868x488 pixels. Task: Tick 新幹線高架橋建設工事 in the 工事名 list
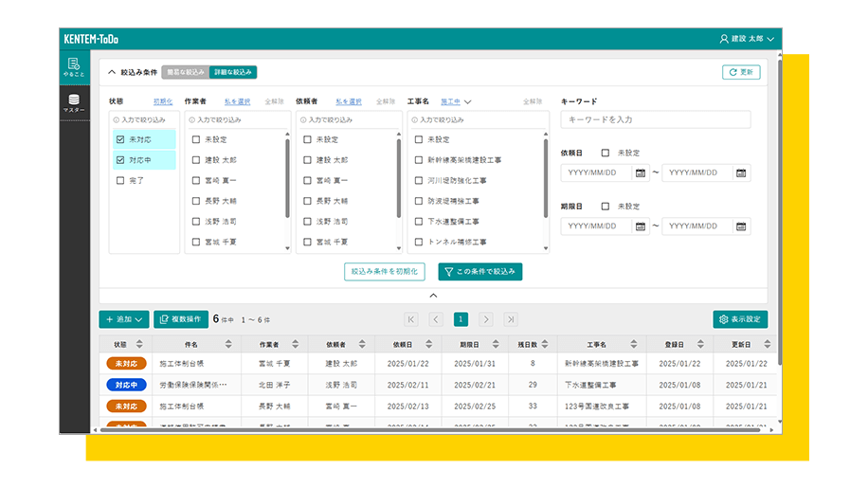[x=419, y=160]
